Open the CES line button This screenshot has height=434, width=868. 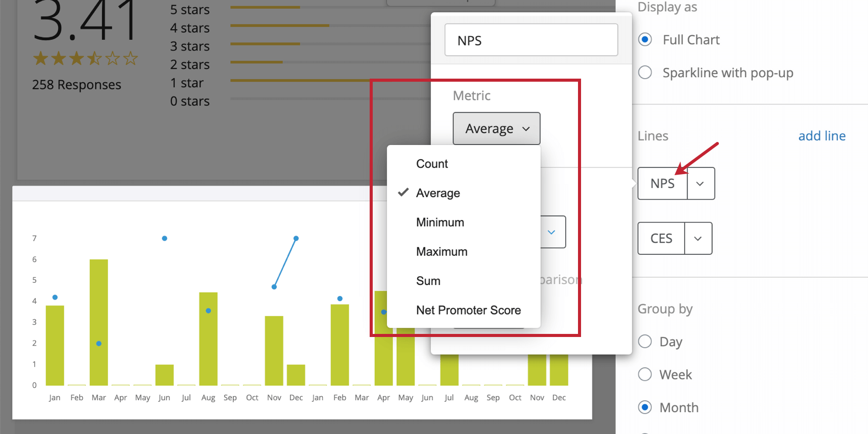pos(661,238)
